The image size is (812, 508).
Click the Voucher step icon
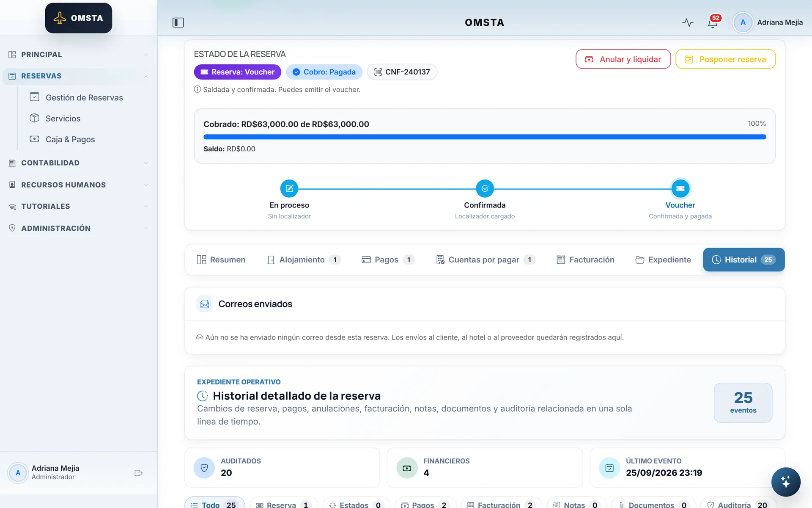[680, 189]
